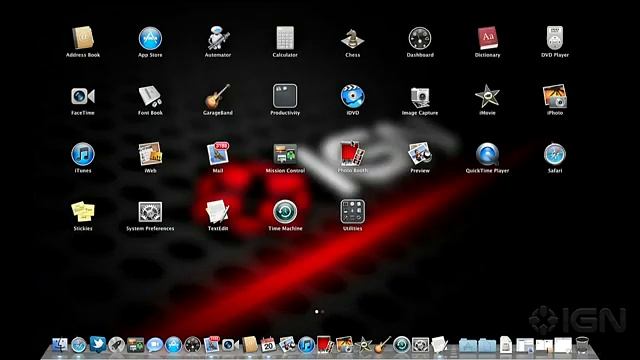Open Image Capture
Image resolution: width=640 pixels, height=360 pixels.
coord(420,97)
